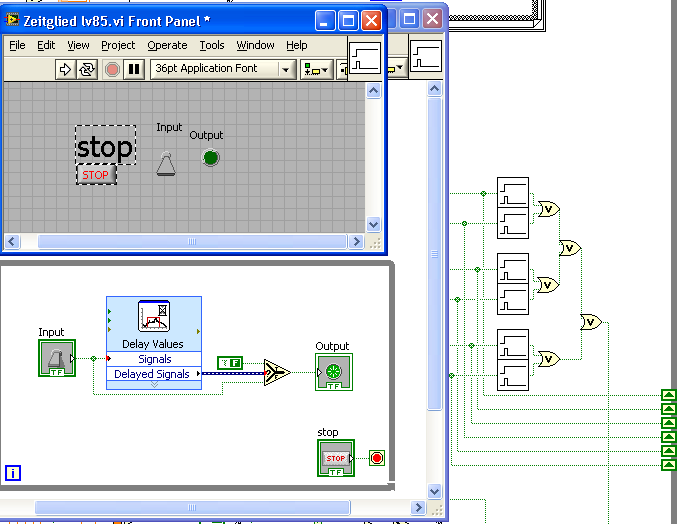Click the block diagram horizontal scrollbar thumb
Screen dimensions: 679x524
pyautogui.click(x=192, y=507)
